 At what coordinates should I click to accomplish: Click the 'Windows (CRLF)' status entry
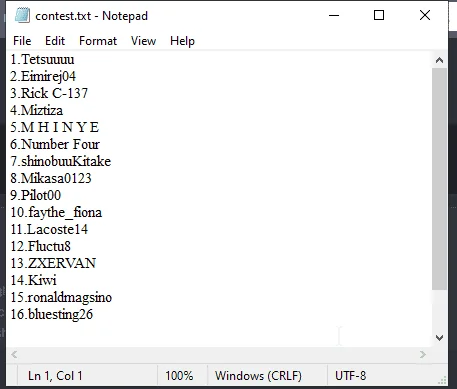(258, 376)
